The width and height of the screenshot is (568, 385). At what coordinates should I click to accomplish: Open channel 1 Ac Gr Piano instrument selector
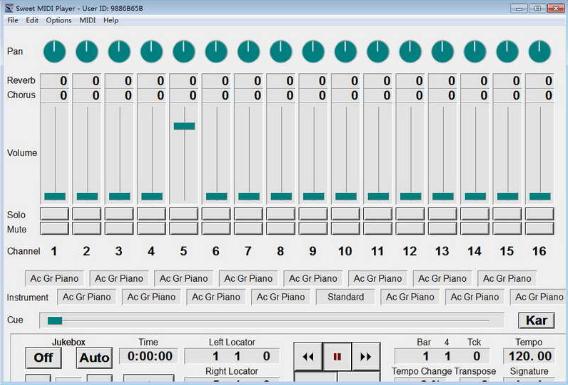coord(54,279)
